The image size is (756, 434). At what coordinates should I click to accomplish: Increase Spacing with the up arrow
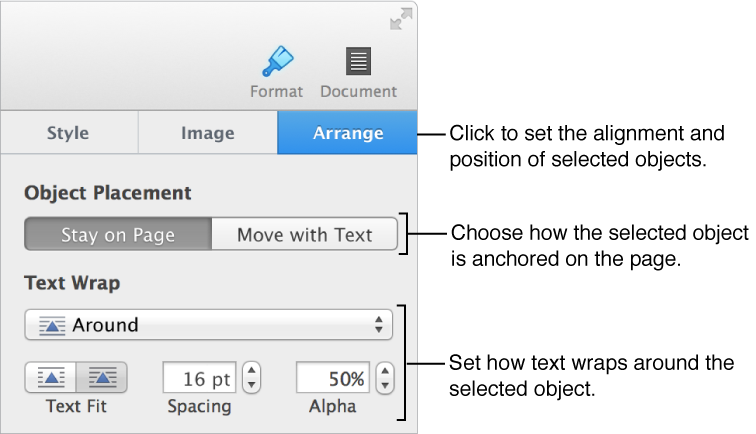point(251,370)
